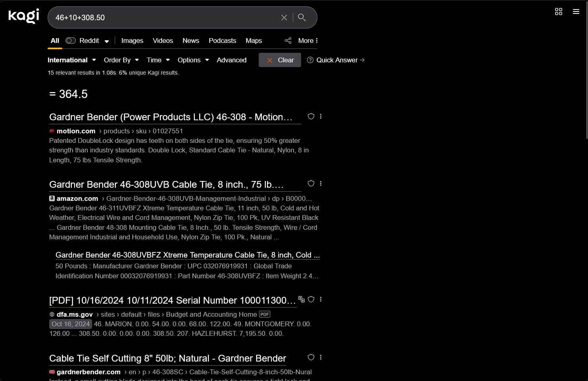Screen dimensions: 588x381
Task: Toggle the Reddit lens switch
Action: click(x=71, y=40)
